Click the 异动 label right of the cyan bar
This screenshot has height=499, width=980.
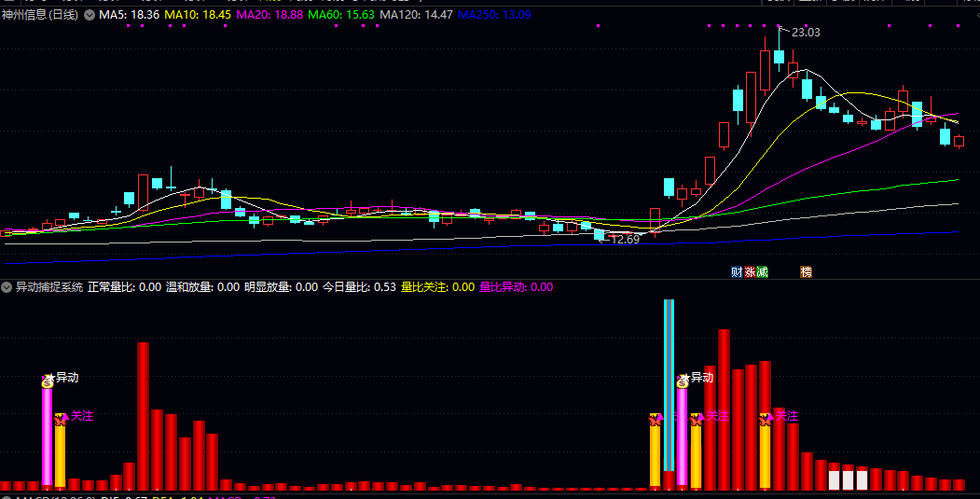[702, 378]
